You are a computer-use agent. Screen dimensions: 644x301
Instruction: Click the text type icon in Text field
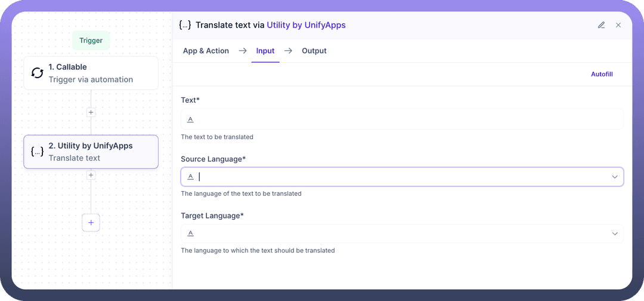tap(191, 119)
